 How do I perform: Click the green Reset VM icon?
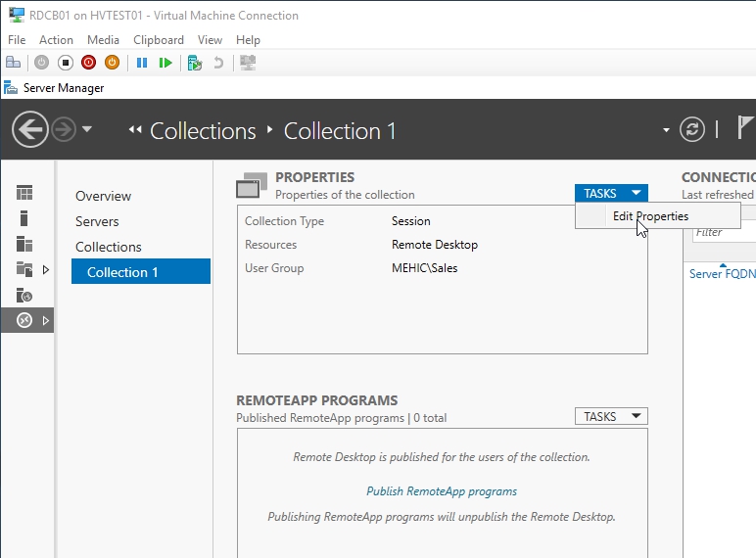[x=165, y=63]
